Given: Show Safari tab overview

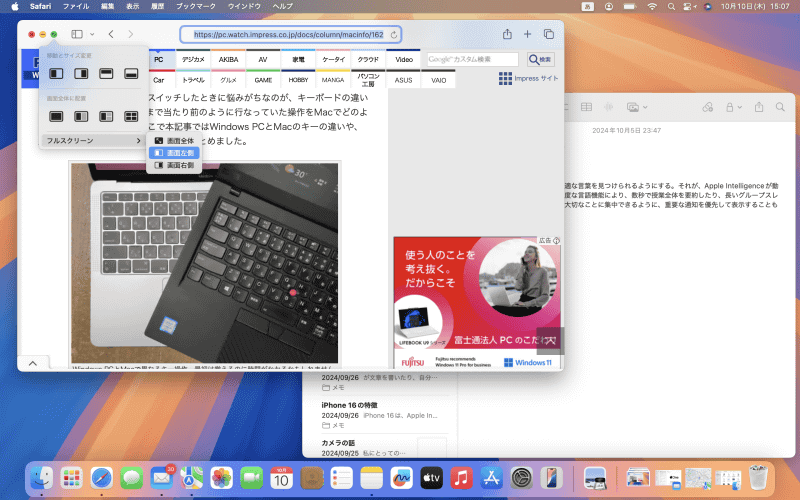Looking at the screenshot, I should click(x=549, y=34).
